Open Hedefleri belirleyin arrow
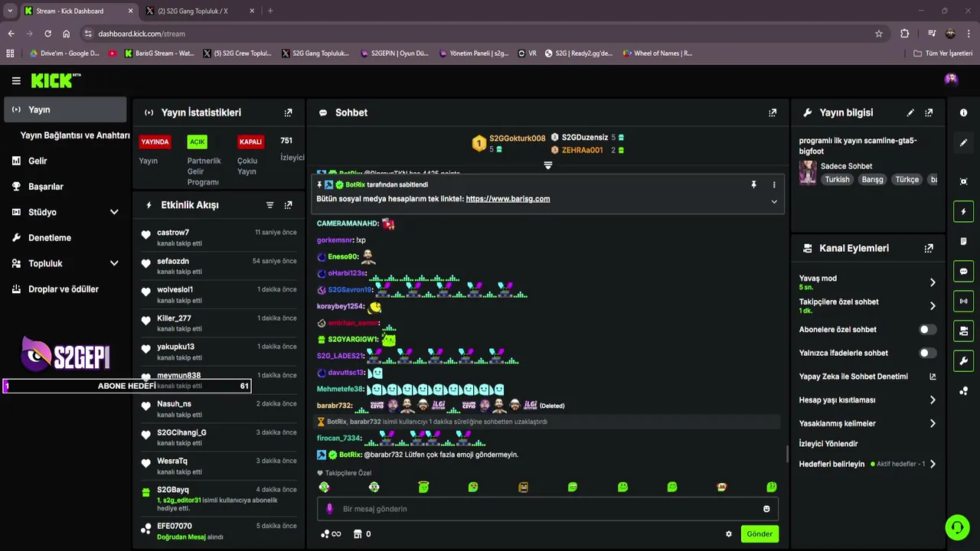The height and width of the screenshot is (551, 980). point(933,464)
